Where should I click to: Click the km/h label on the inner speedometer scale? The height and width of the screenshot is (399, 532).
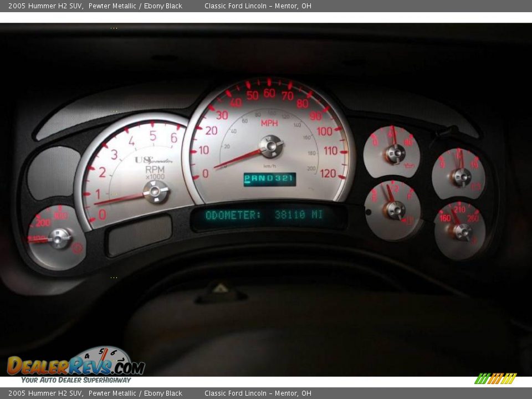tap(270, 166)
